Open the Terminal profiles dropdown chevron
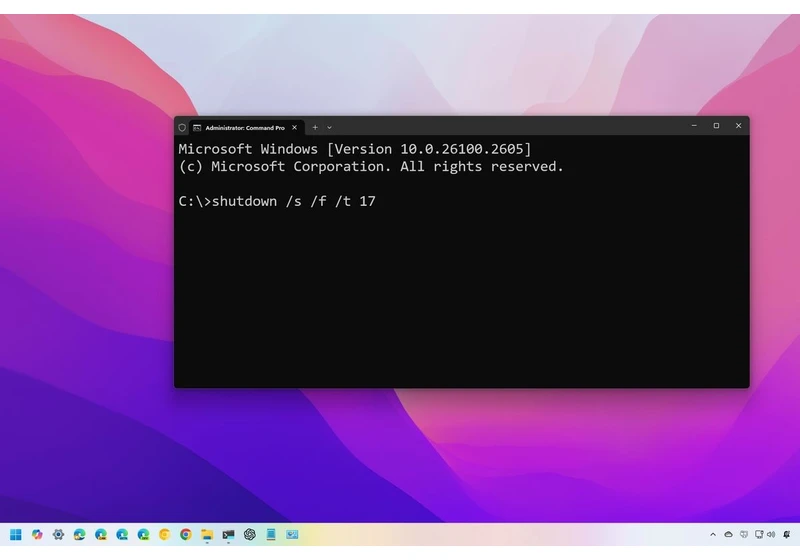The height and width of the screenshot is (560, 800). (329, 128)
